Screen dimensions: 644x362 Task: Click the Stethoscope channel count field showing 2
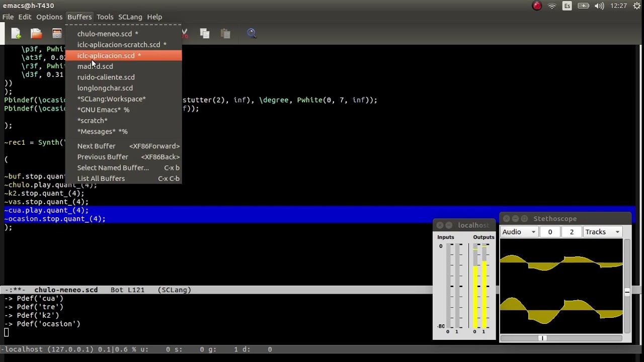click(572, 232)
